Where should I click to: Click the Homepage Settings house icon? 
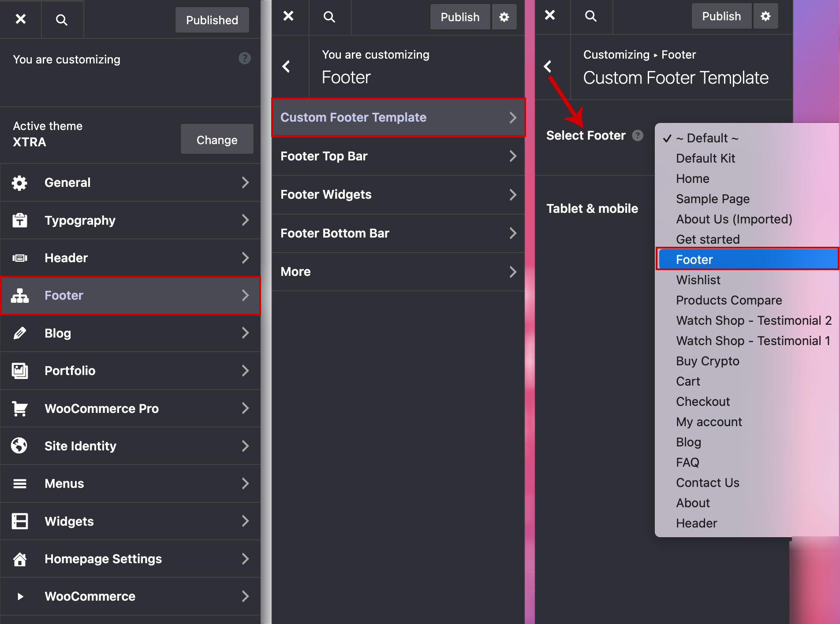pyautogui.click(x=19, y=559)
